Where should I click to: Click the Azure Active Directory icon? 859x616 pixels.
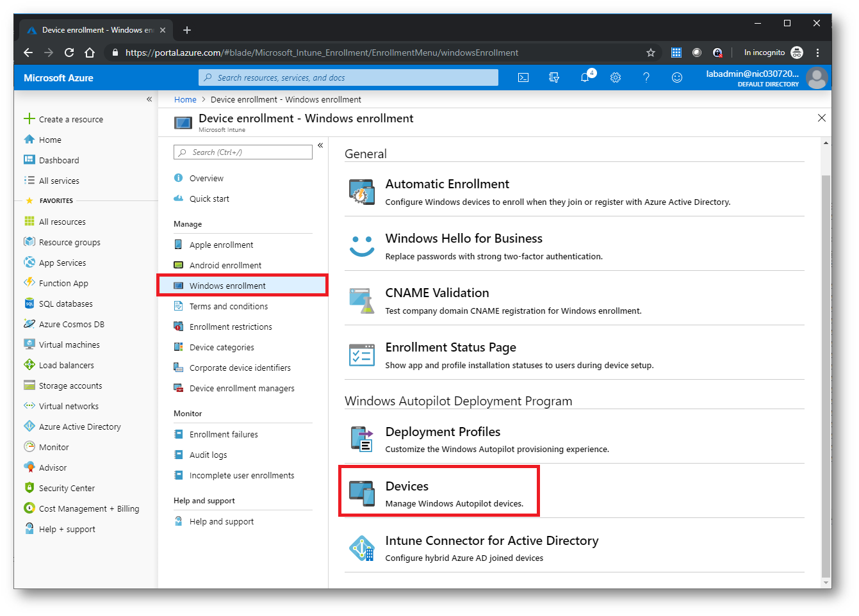[x=29, y=426]
